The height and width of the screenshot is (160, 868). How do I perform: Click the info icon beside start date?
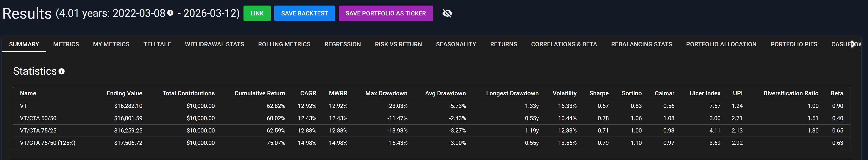pyautogui.click(x=171, y=13)
